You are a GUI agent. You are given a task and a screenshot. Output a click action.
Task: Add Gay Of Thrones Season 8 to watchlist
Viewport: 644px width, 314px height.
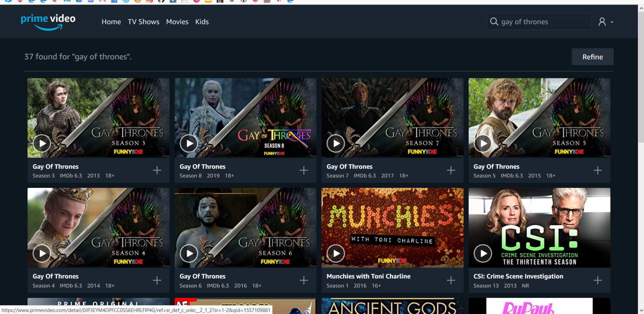click(x=304, y=170)
